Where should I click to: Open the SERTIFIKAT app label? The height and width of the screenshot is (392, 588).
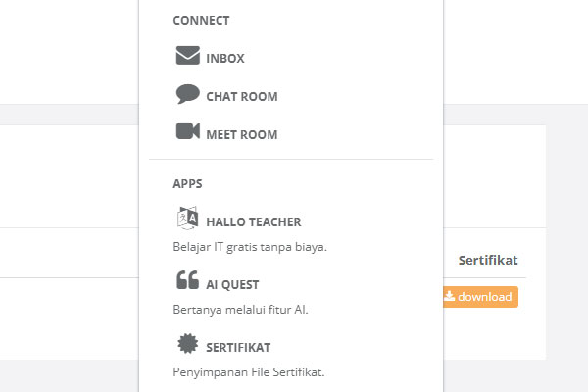click(x=238, y=348)
